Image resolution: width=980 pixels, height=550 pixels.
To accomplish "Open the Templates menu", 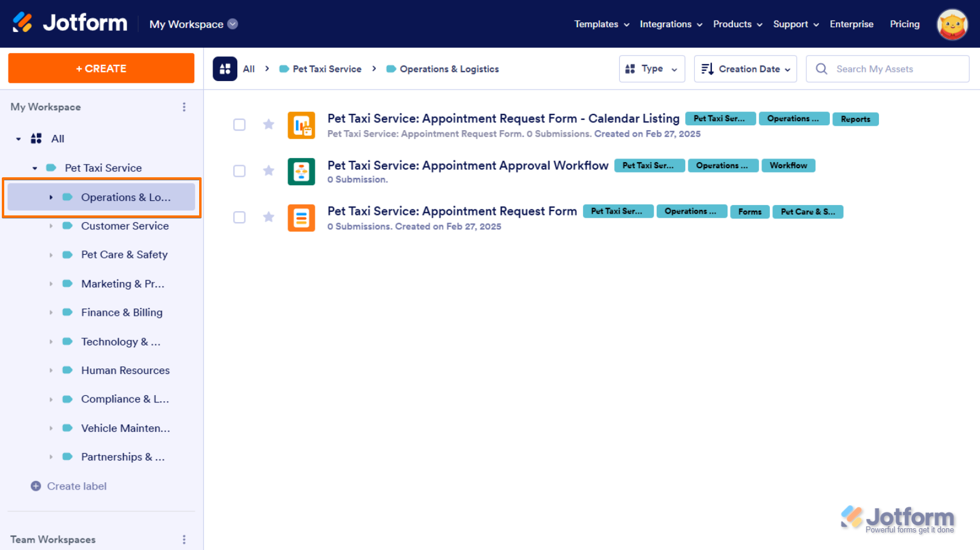I will click(x=601, y=24).
